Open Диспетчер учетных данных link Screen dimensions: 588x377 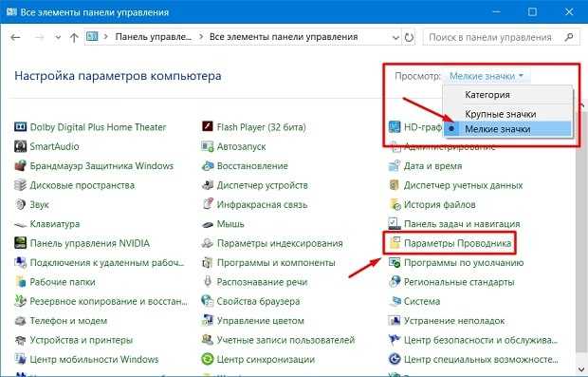(x=463, y=185)
